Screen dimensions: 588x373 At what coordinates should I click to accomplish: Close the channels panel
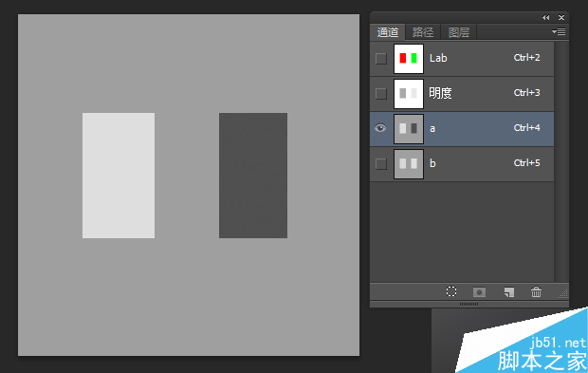(x=561, y=18)
